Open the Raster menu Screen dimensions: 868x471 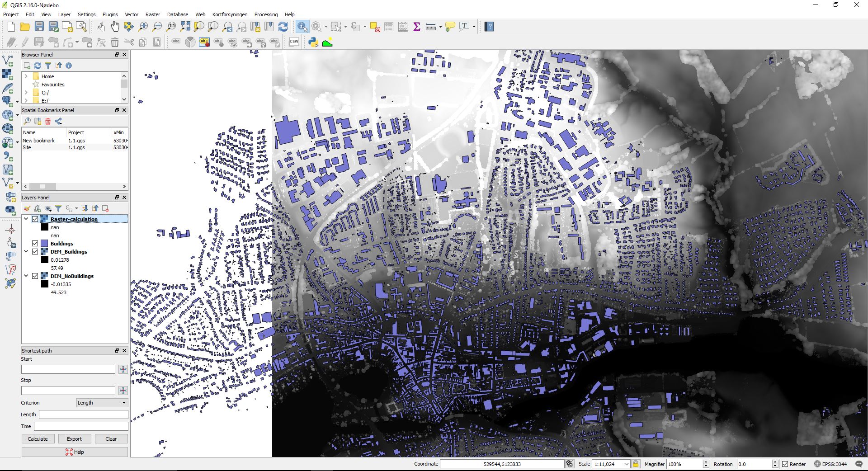pos(153,14)
